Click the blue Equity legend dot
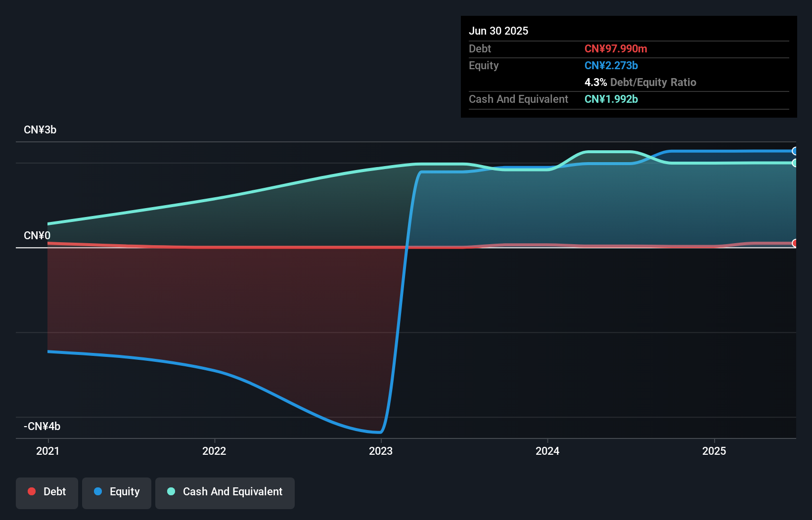Viewport: 812px width, 520px height. (98, 491)
